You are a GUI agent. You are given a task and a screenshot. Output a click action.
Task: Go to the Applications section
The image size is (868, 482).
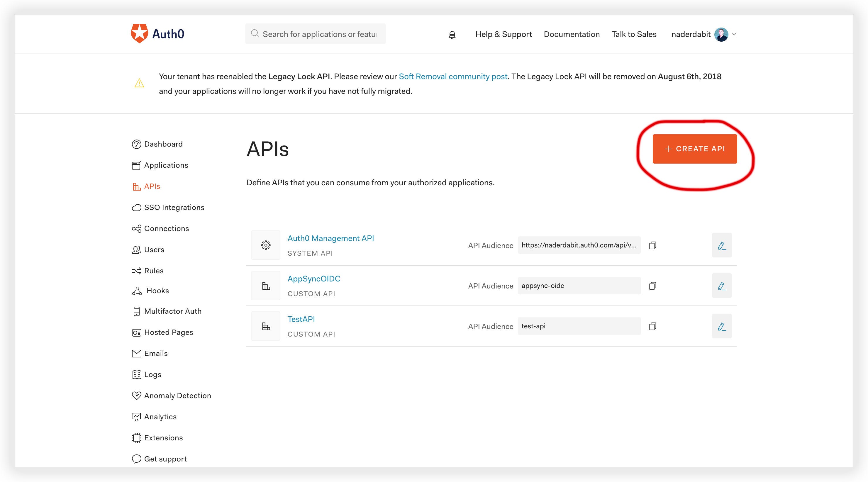click(160, 165)
